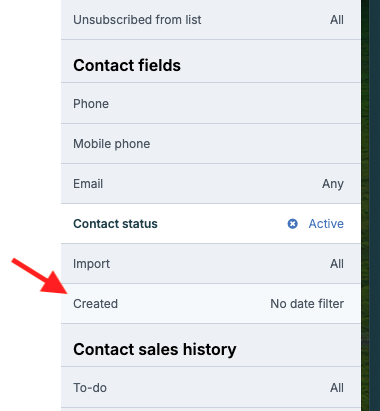This screenshot has width=380, height=411.
Task: Click the Contact sales history heading
Action: tap(155, 349)
